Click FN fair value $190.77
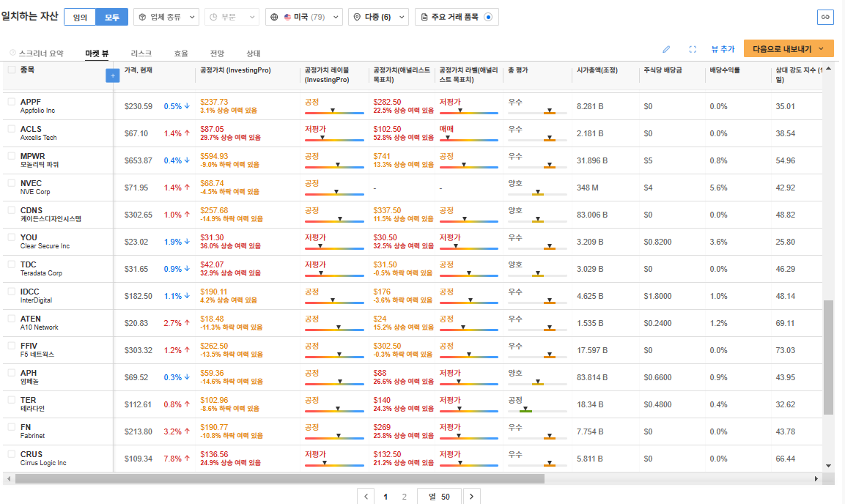 pos(214,427)
